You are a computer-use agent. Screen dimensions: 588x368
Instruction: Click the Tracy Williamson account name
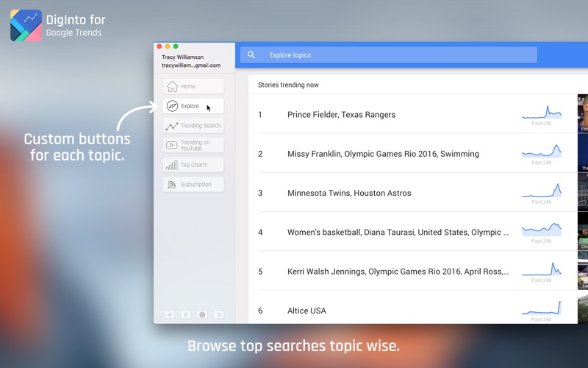(x=182, y=57)
